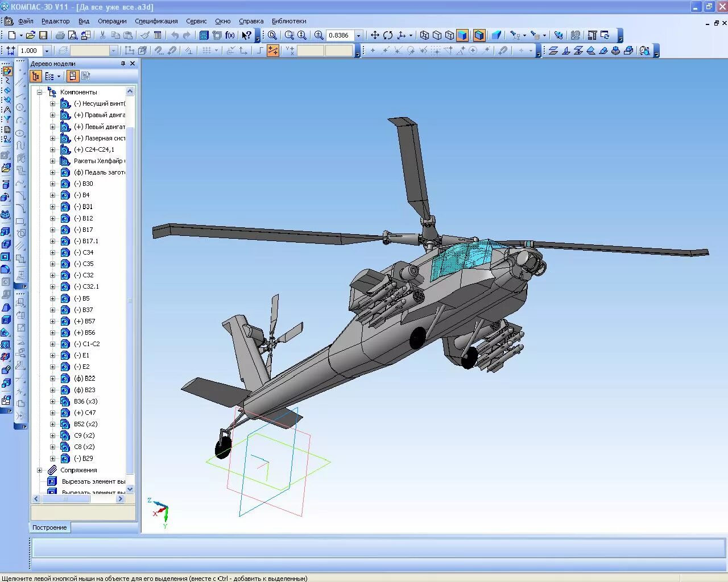Click the add component from file icon
728x582 pixels.
coord(6,168)
